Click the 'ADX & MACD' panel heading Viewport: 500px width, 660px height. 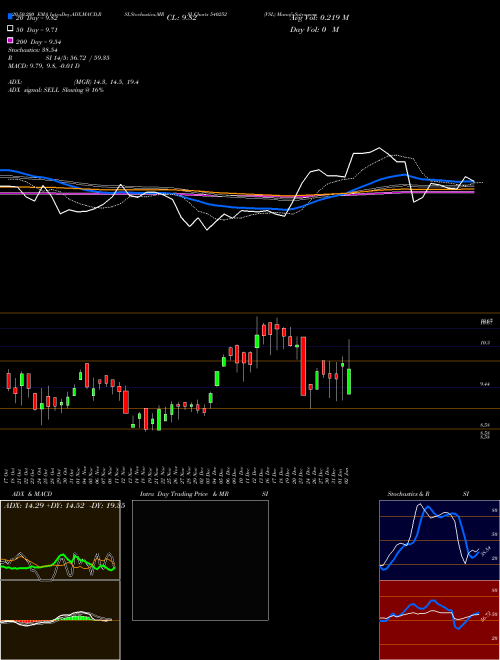(32, 494)
